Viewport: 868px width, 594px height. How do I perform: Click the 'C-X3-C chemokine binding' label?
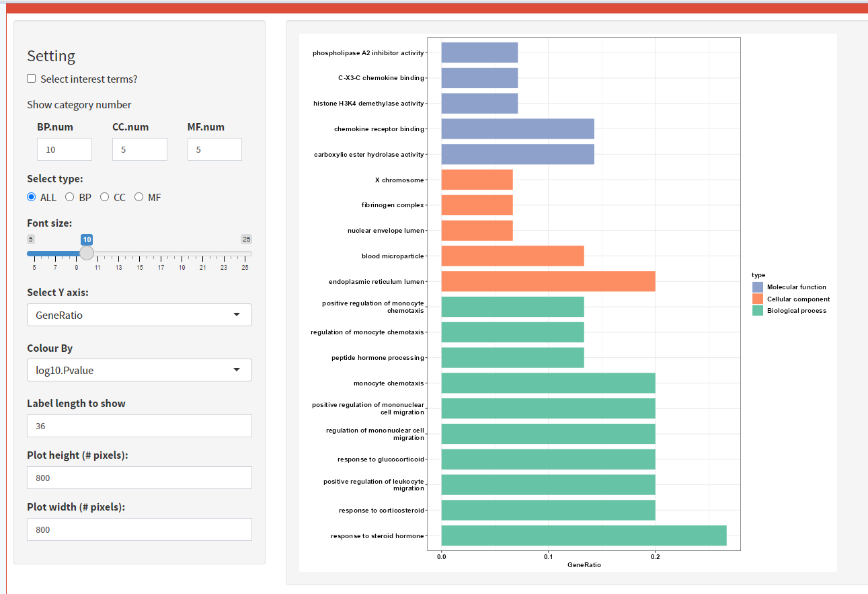tap(381, 78)
